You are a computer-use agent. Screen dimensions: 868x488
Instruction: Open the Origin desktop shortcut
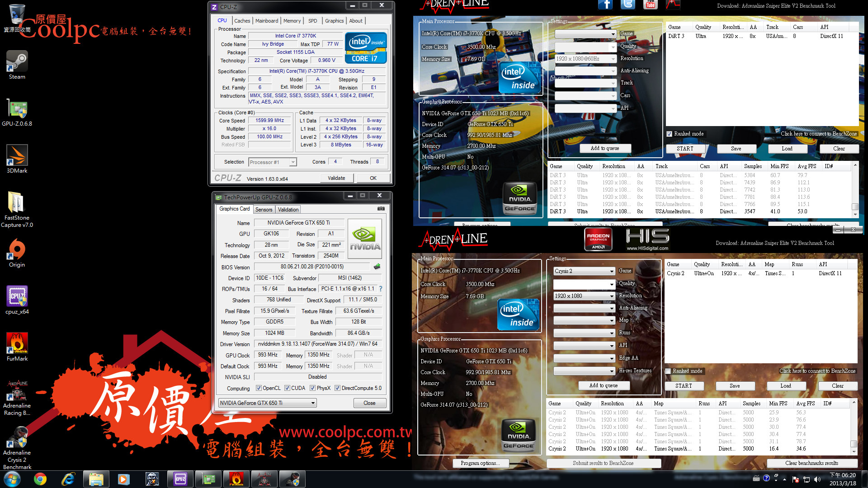tap(17, 253)
